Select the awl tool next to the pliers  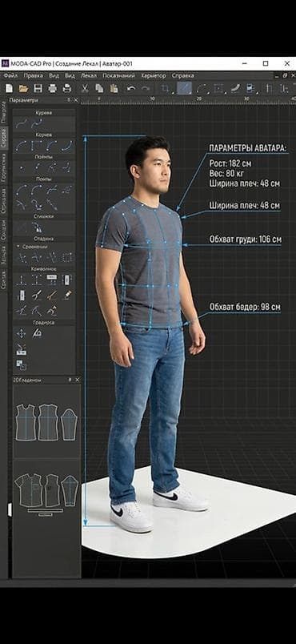point(52,295)
